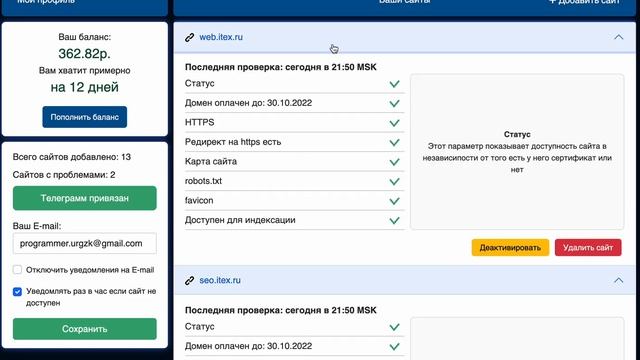Viewport: 640px width, 360px height.
Task: Click Телеграмм привязан button
Action: [x=84, y=198]
